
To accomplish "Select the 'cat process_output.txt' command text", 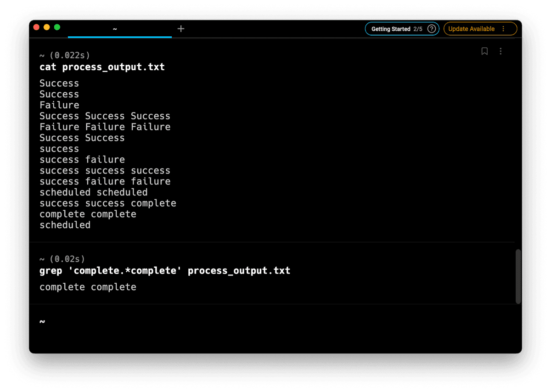I will (x=102, y=67).
